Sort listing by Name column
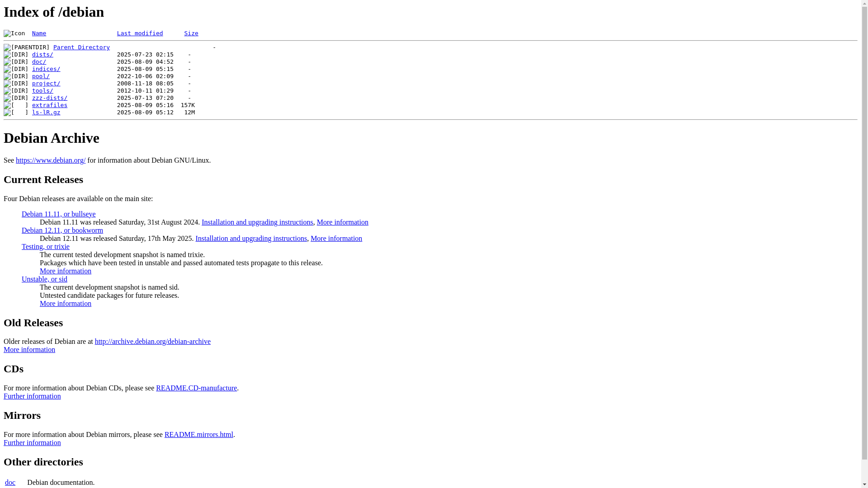868x488 pixels. (x=39, y=33)
